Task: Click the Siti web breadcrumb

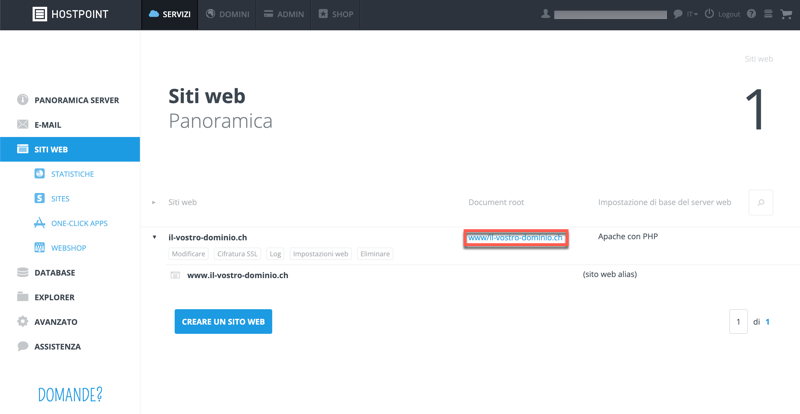Action: click(x=759, y=59)
